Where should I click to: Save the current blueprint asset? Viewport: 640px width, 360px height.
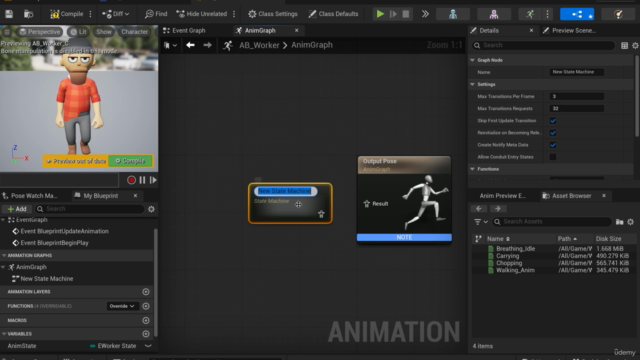coord(9,14)
